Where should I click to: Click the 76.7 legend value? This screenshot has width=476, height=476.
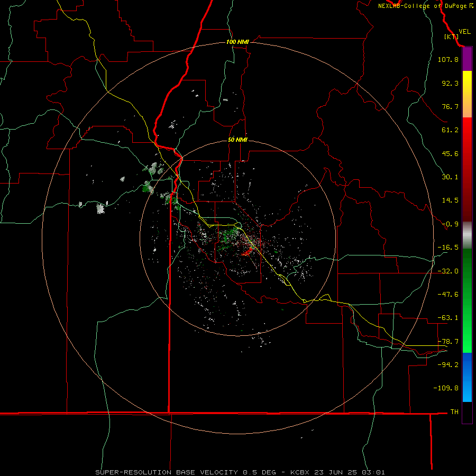450,106
